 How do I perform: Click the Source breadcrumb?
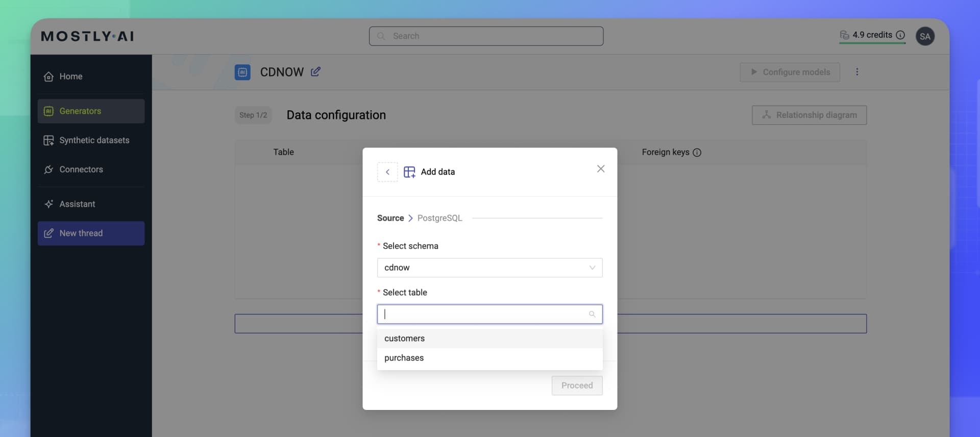(x=390, y=218)
